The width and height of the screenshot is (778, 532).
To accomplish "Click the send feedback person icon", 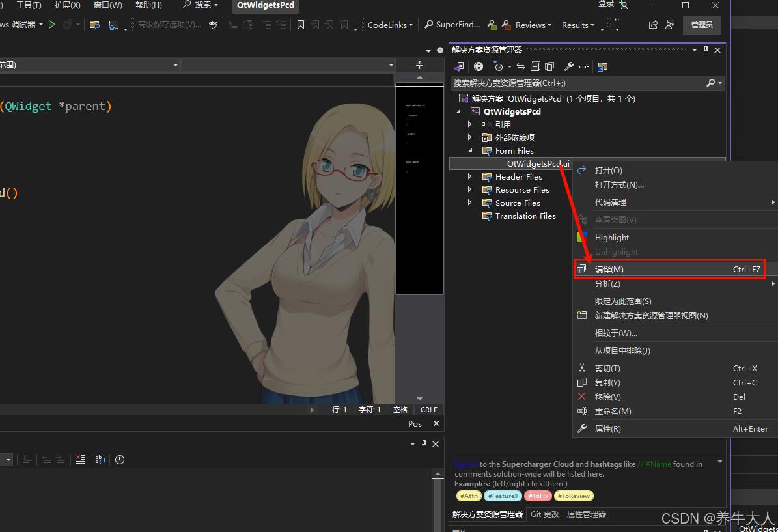I will click(670, 24).
